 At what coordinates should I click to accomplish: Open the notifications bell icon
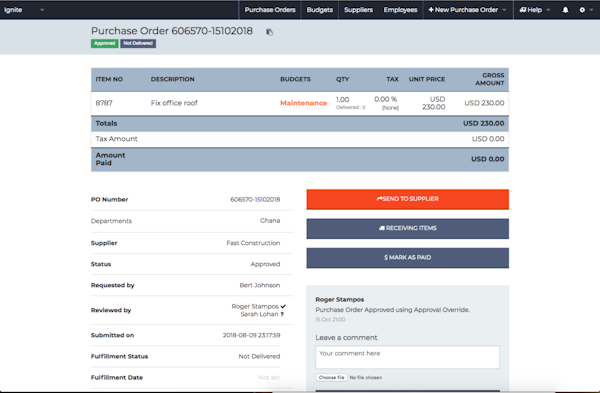(565, 10)
